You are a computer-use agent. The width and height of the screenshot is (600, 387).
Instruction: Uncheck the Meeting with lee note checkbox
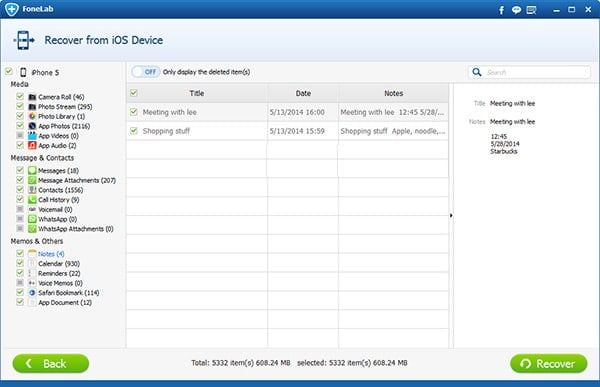134,112
